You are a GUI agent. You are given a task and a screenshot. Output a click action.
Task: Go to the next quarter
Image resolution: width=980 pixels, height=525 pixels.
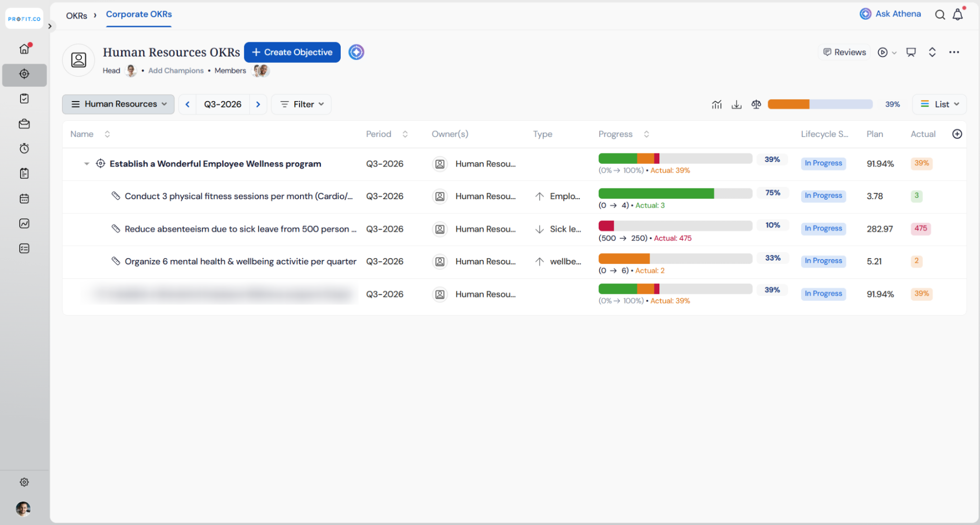click(x=258, y=104)
